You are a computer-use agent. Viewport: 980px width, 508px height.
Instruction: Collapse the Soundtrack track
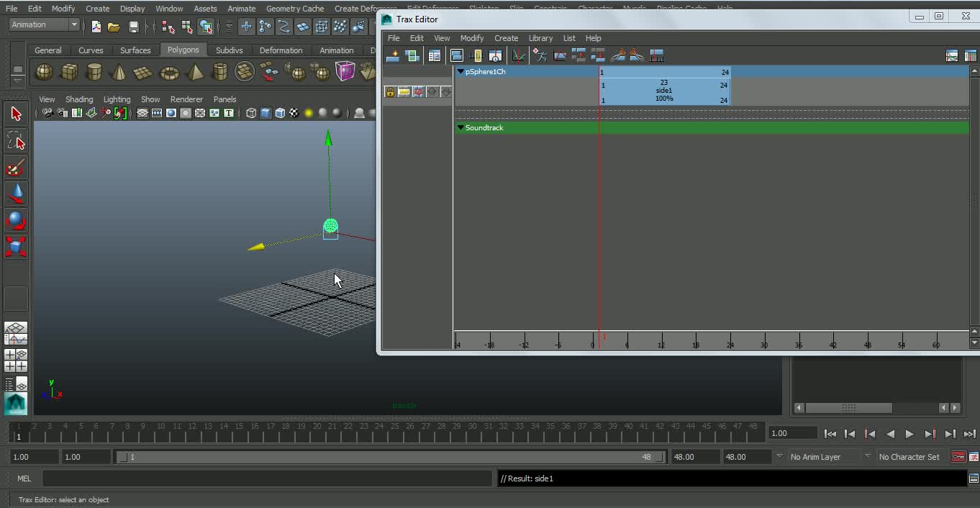460,127
